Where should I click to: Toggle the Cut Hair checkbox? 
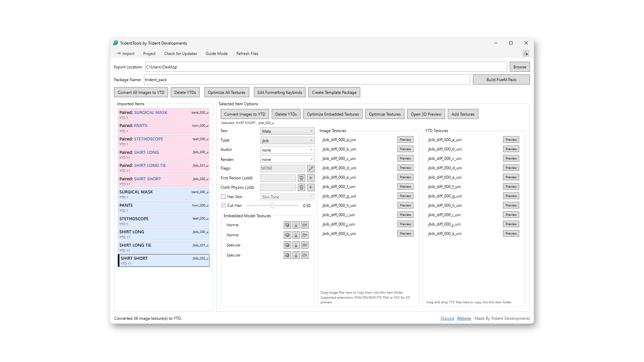coord(223,205)
